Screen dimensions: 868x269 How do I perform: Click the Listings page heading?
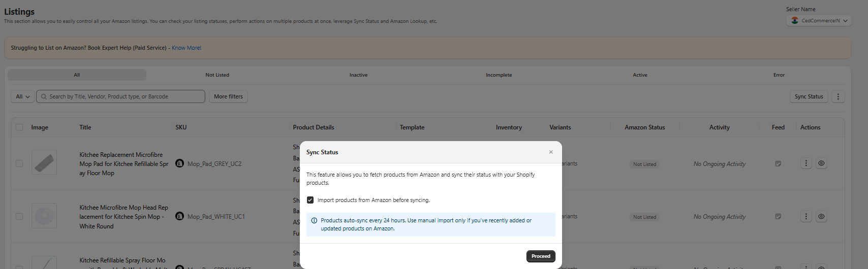19,11
